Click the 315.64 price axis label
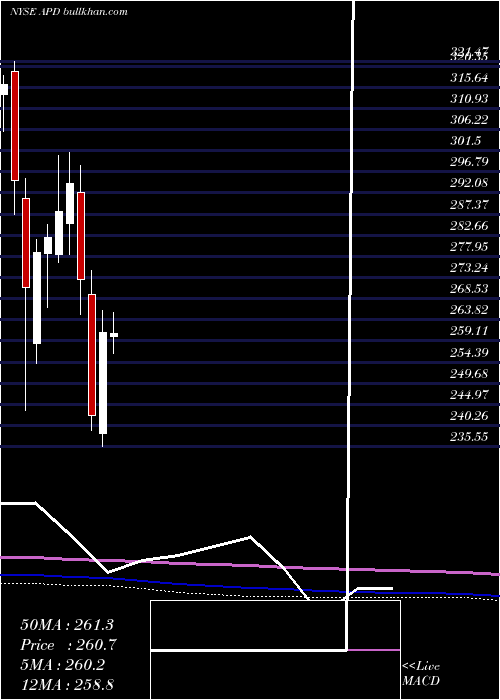The height and width of the screenshot is (700, 500). point(469,78)
